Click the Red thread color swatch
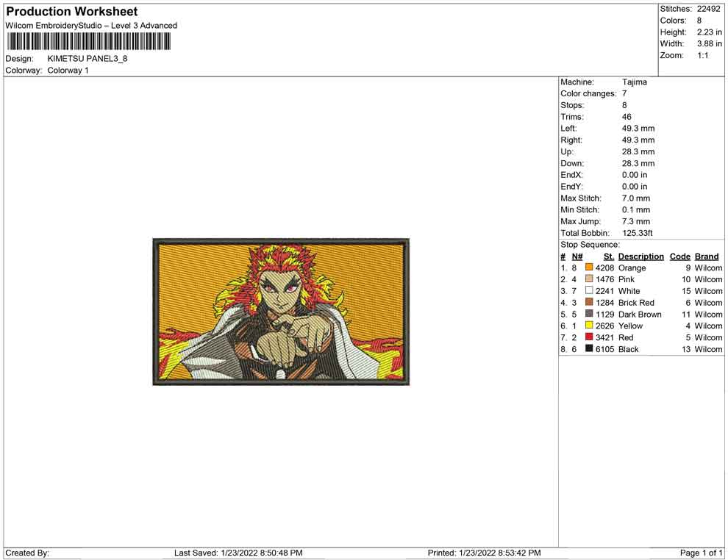The width and height of the screenshot is (728, 560). (x=589, y=337)
